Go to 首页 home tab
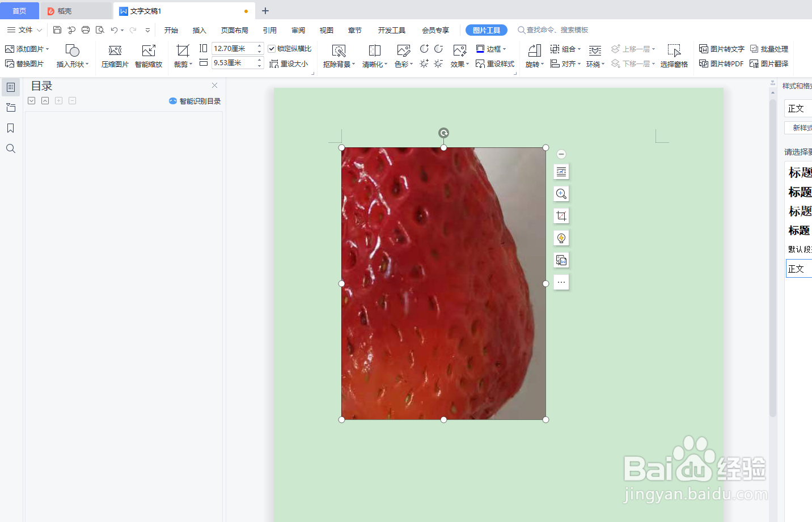 [19, 11]
